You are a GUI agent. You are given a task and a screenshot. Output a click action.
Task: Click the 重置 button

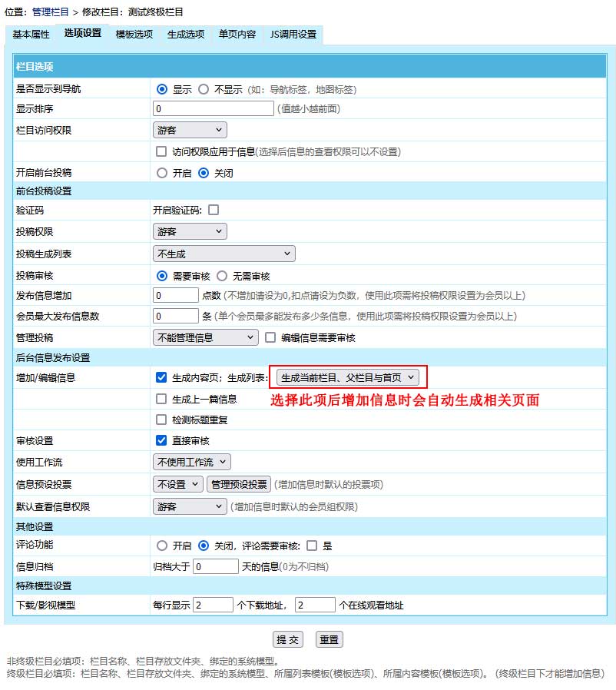(330, 640)
